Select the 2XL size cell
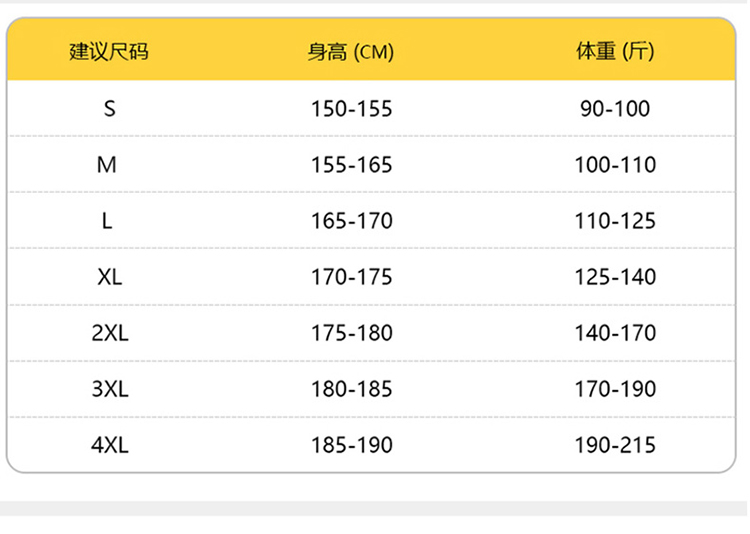This screenshot has width=750, height=534. tap(109, 333)
